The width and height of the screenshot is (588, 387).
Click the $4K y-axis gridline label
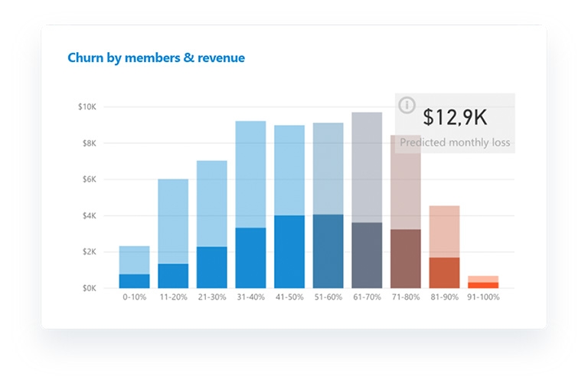click(x=90, y=216)
